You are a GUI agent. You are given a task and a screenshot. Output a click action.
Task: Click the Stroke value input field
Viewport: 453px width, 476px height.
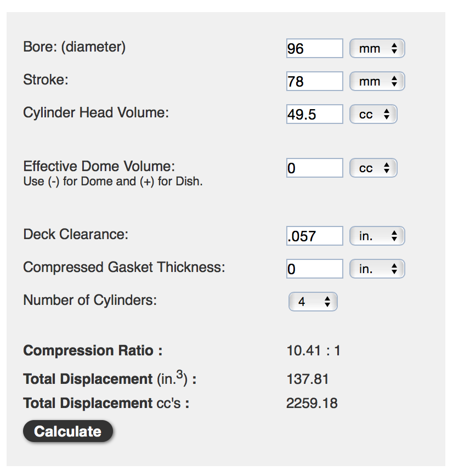(x=314, y=82)
